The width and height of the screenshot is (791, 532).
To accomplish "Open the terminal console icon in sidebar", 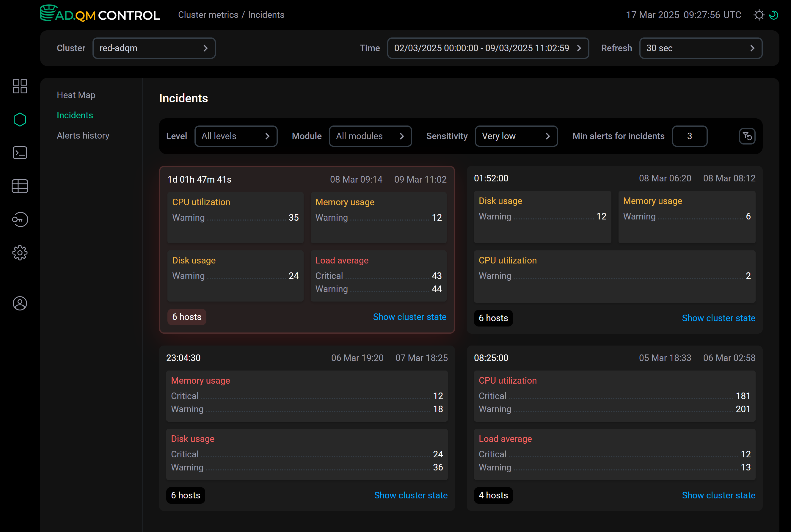I will pos(19,153).
